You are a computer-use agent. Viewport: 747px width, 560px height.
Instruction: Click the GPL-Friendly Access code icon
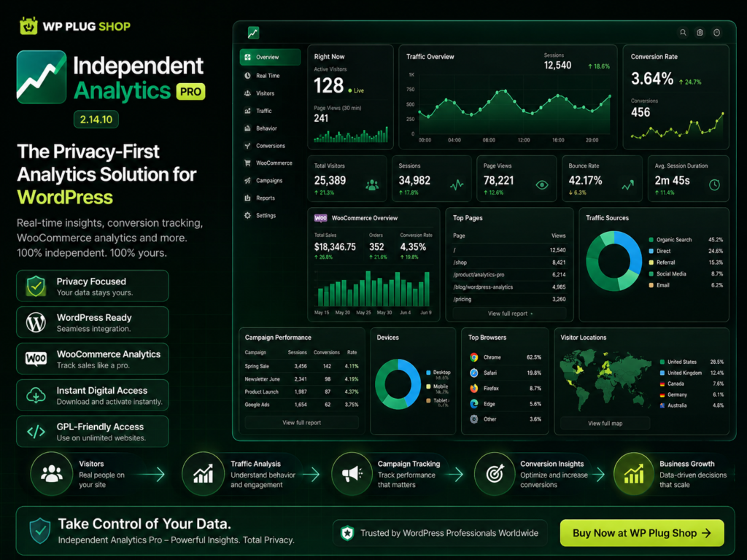[36, 432]
